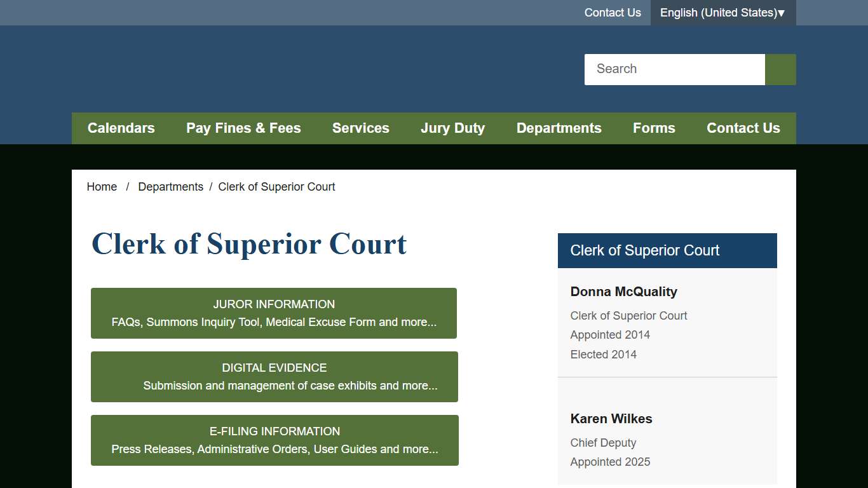Open the language selector dropdown arrow
This screenshot has height=488, width=868.
pyautogui.click(x=783, y=12)
